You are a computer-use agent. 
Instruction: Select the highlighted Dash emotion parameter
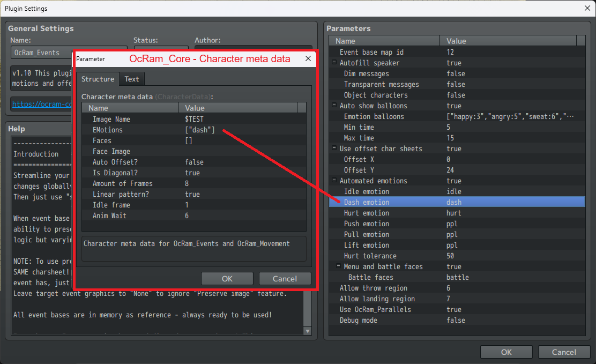[457, 202]
